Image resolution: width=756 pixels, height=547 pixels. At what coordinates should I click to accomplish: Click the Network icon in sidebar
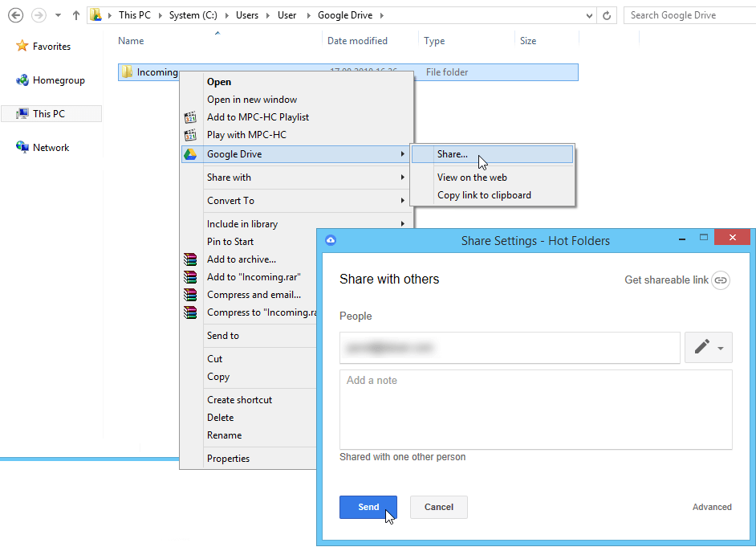pos(22,147)
